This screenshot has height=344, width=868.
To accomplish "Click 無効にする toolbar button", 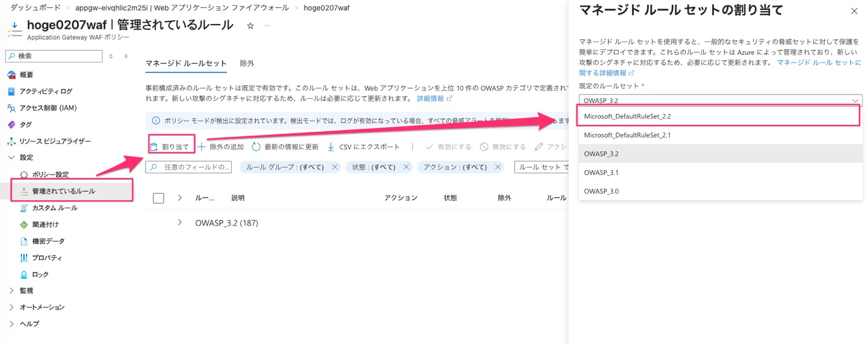I will pyautogui.click(x=503, y=147).
